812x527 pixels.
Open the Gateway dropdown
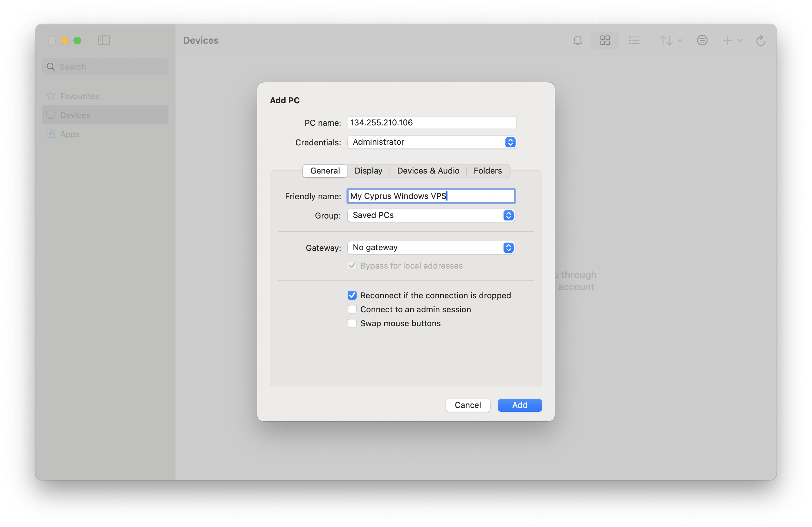pos(508,248)
